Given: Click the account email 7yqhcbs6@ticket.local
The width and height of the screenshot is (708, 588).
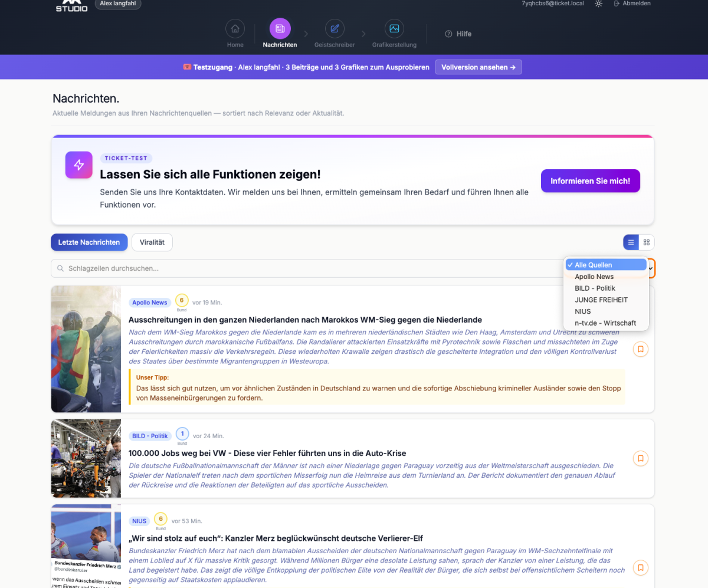Looking at the screenshot, I should (x=553, y=4).
